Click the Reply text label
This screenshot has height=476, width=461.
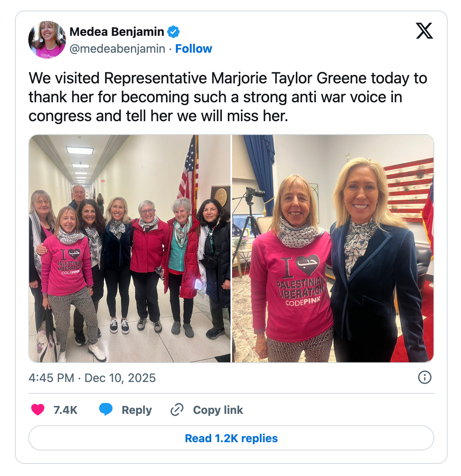click(x=136, y=410)
